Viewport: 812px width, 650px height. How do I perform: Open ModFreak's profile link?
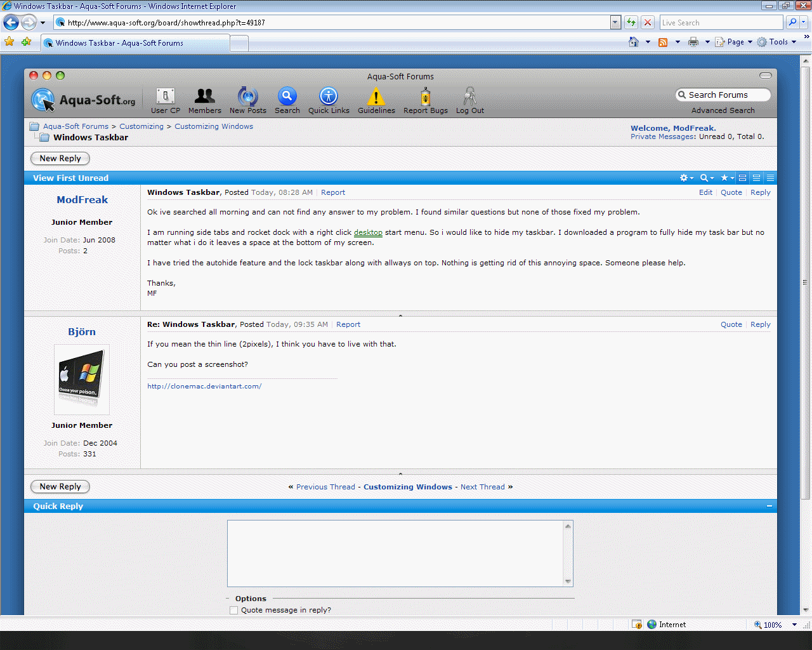[x=82, y=200]
